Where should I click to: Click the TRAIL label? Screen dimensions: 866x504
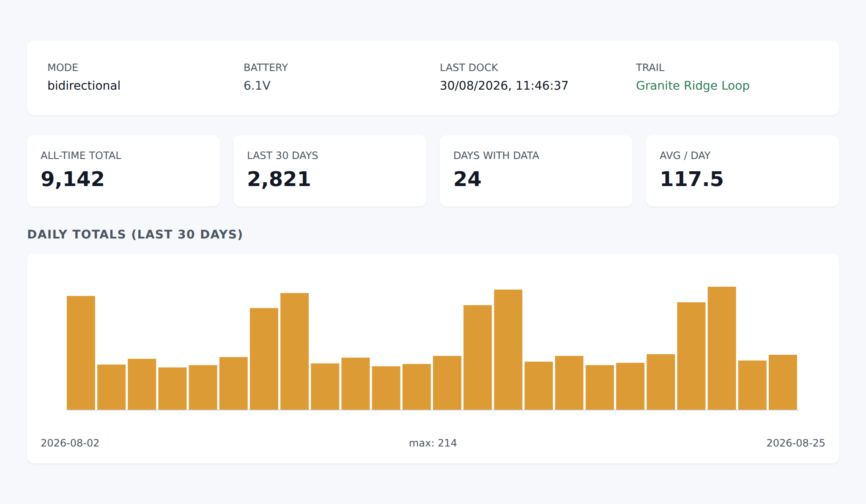pyautogui.click(x=650, y=68)
